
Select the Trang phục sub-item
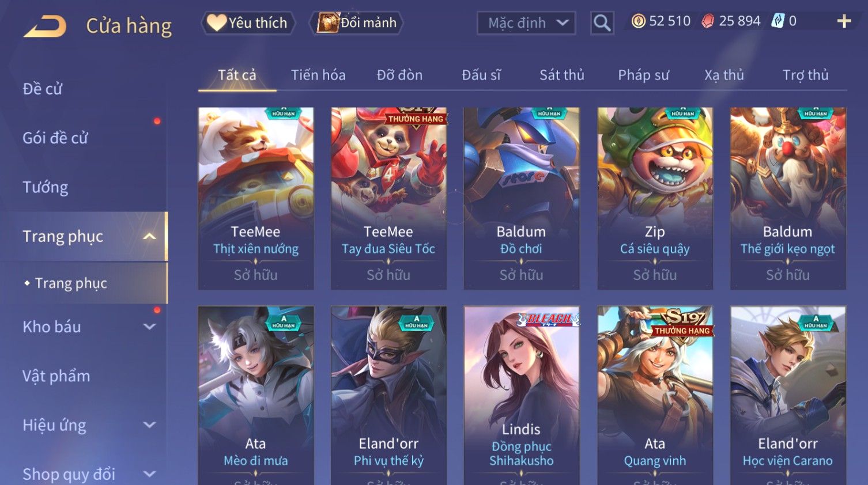(x=71, y=283)
